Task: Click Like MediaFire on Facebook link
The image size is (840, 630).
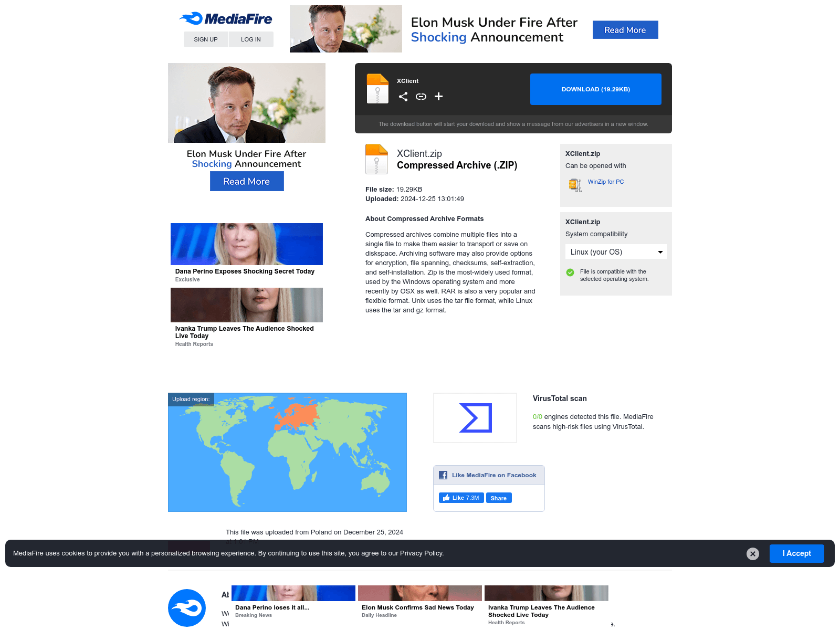Action: click(494, 475)
